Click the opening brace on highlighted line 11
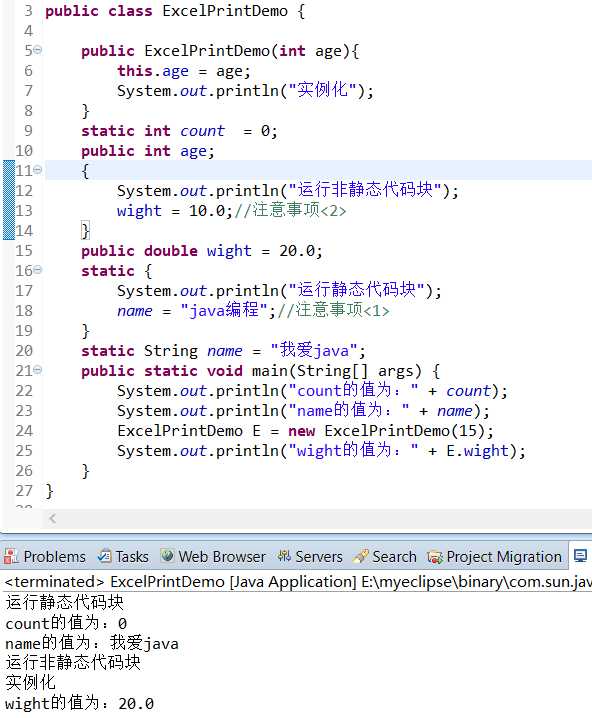 85,171
